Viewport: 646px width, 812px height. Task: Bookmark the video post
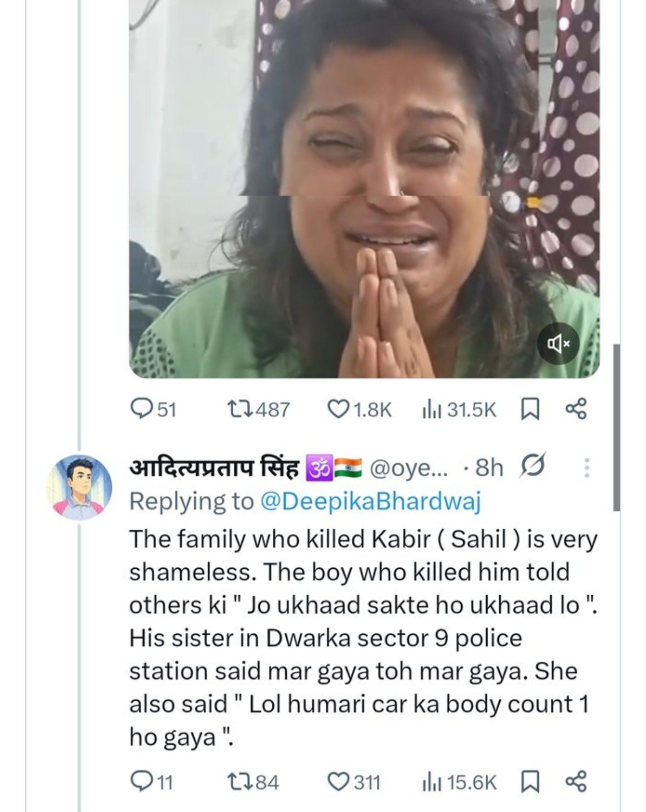click(530, 409)
